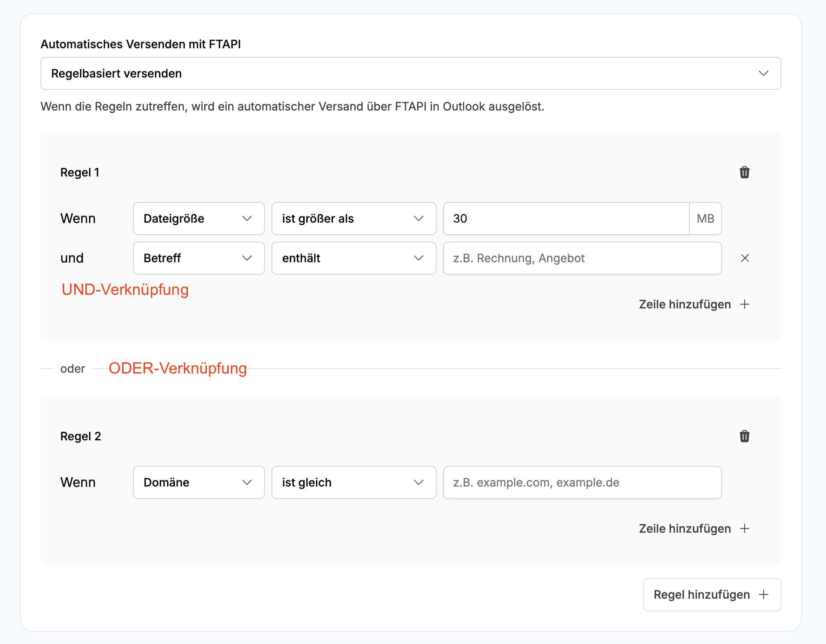Click plus icon in Regel 1
Screen dimensions: 826x644
[745, 304]
